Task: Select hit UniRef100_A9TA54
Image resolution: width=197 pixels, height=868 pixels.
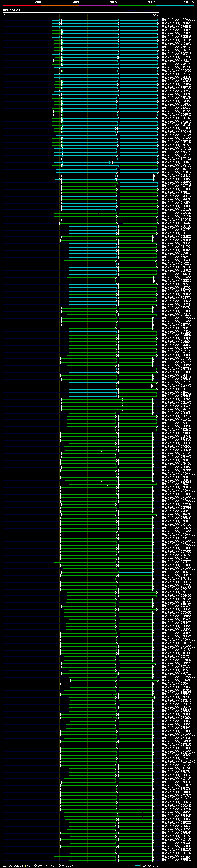Action: coord(176,856)
